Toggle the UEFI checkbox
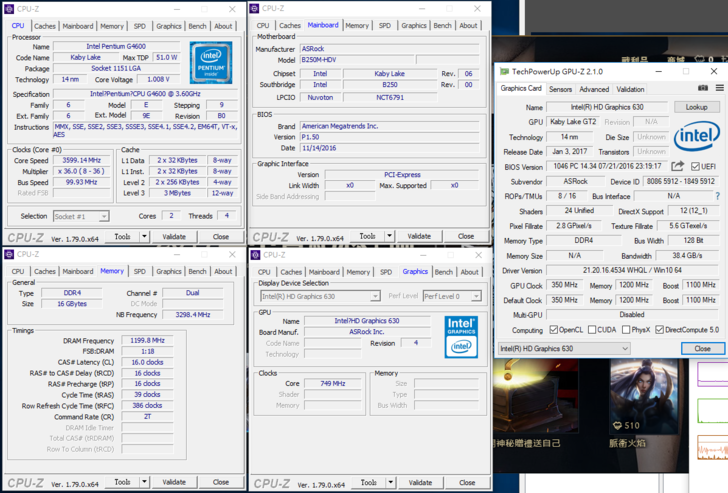Screen dimensions: 728x493 [694, 167]
